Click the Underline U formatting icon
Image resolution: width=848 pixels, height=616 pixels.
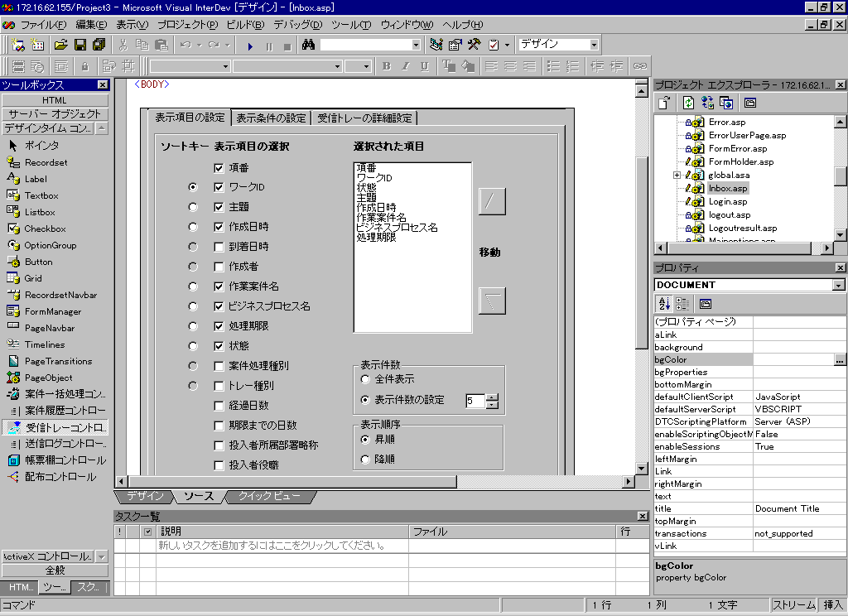point(425,66)
